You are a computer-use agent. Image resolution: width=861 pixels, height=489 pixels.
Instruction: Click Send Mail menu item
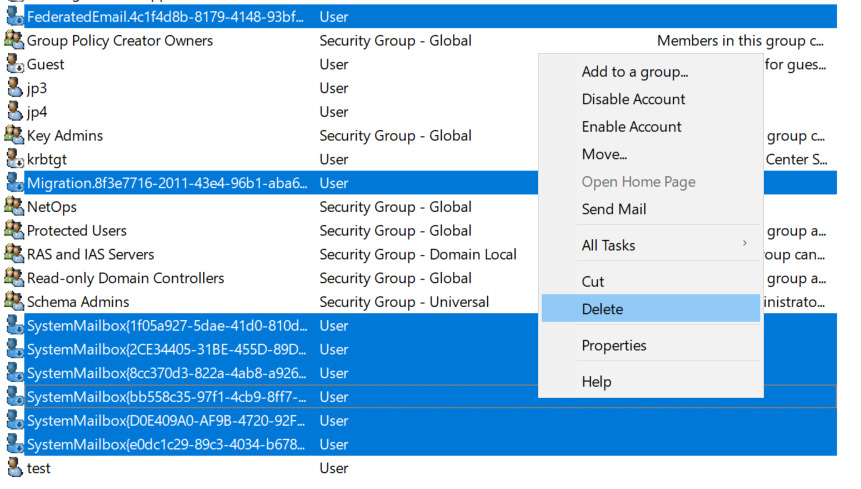[x=614, y=209]
